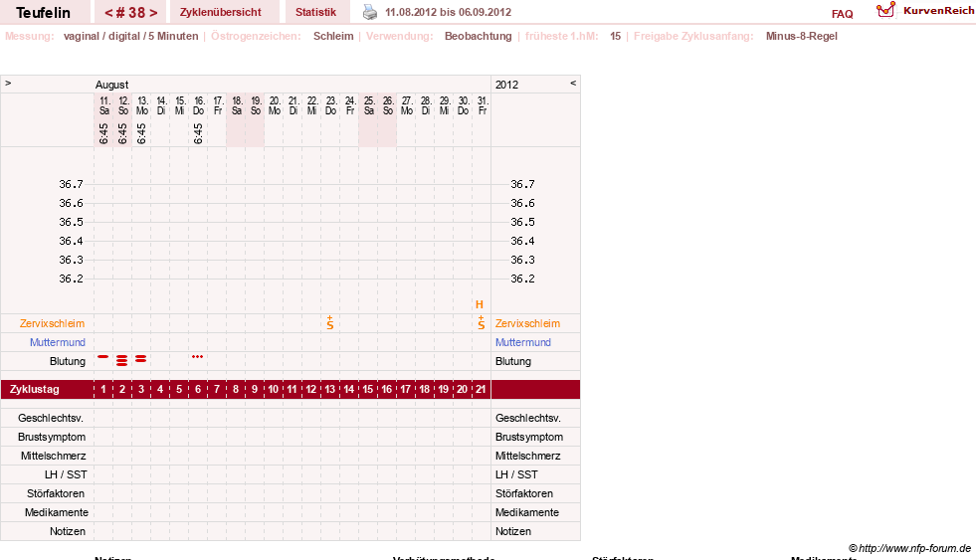Select cycle day 21 in the Zyklustag row
Image resolution: width=976 pixels, height=560 pixels.
coord(481,390)
